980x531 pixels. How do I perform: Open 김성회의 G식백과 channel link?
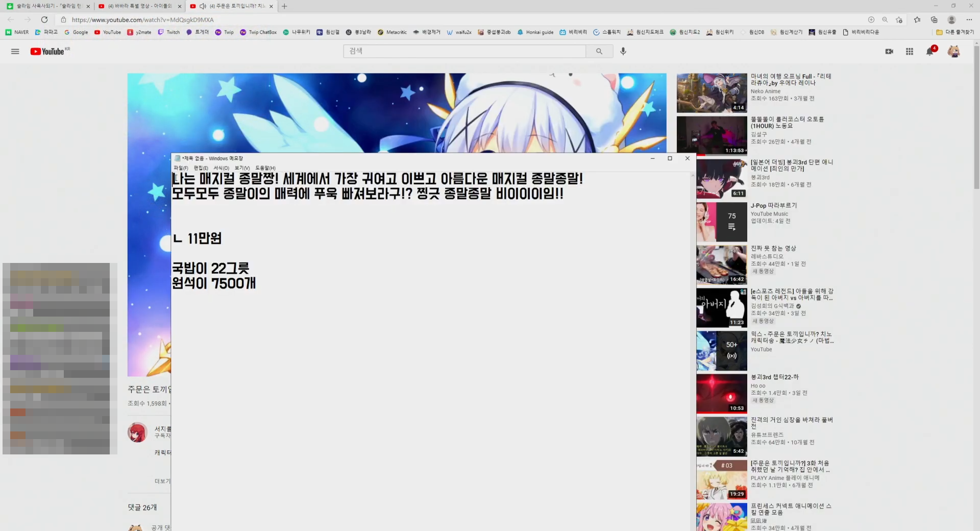[773, 306]
